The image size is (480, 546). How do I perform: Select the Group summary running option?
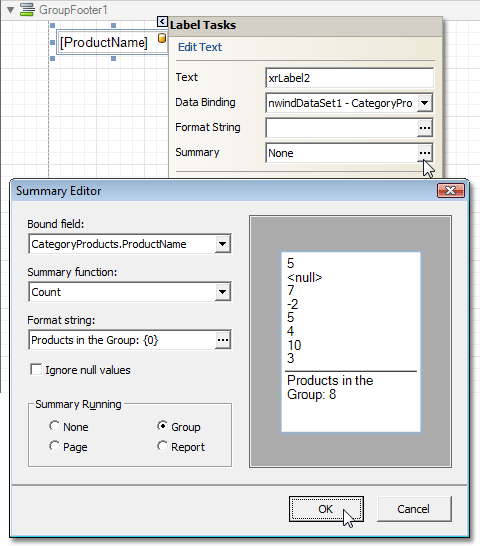coord(162,426)
